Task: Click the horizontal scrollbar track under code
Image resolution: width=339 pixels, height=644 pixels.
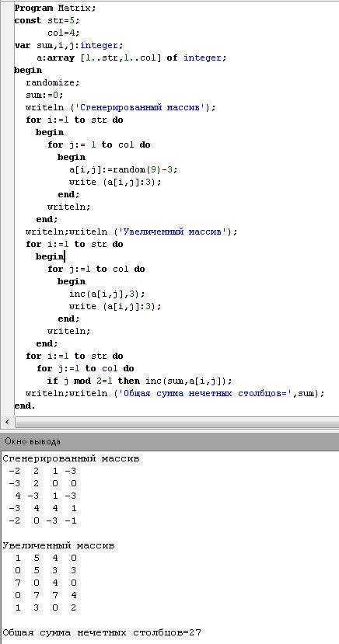Action: (x=176, y=423)
